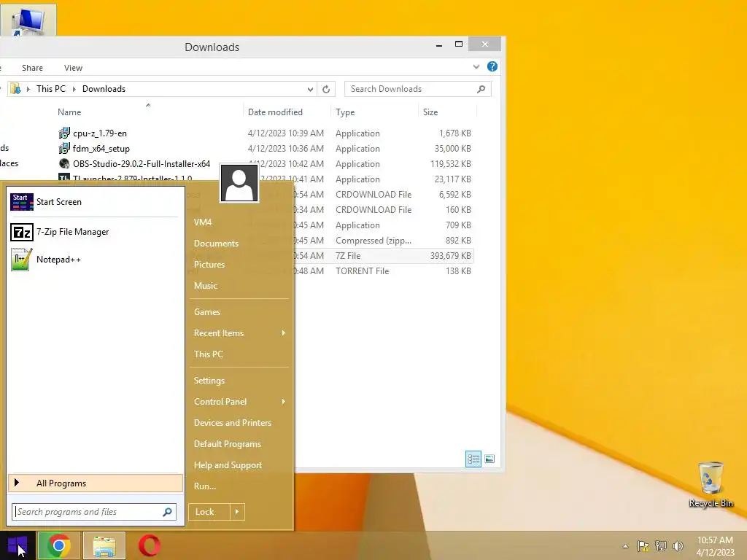Screen dimensions: 747x560
Task: Expand All Programs list
Action: click(96, 483)
